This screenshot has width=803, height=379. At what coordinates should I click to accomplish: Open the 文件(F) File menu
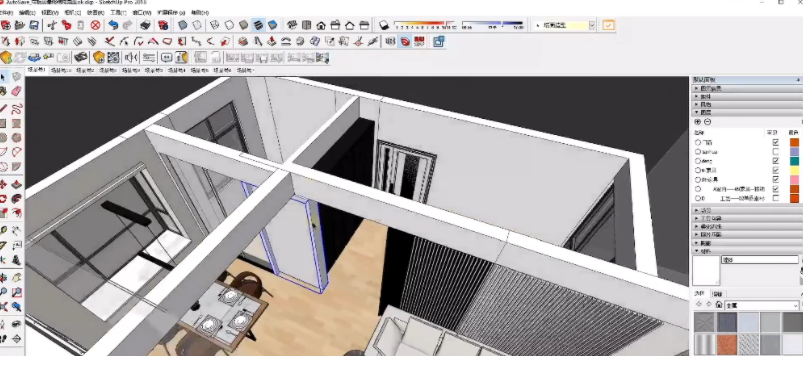tap(7, 12)
